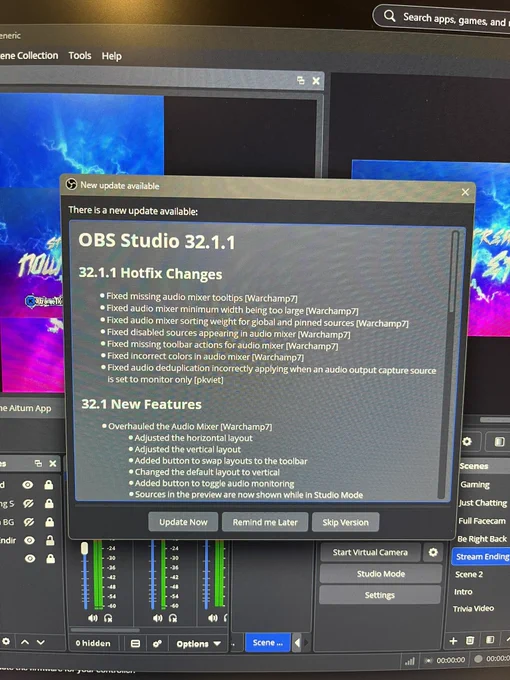Open source properties gear in Sources toolbar

[x=6, y=641]
